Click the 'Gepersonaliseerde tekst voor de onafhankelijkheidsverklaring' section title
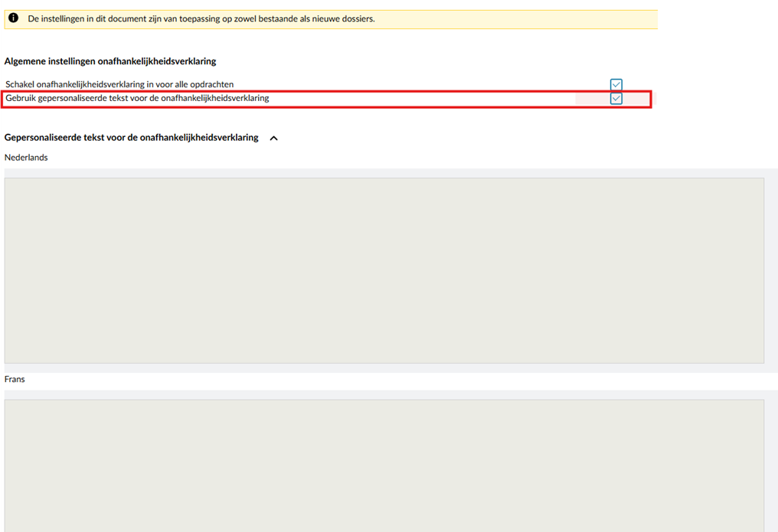The height and width of the screenshot is (532, 778). coord(131,138)
